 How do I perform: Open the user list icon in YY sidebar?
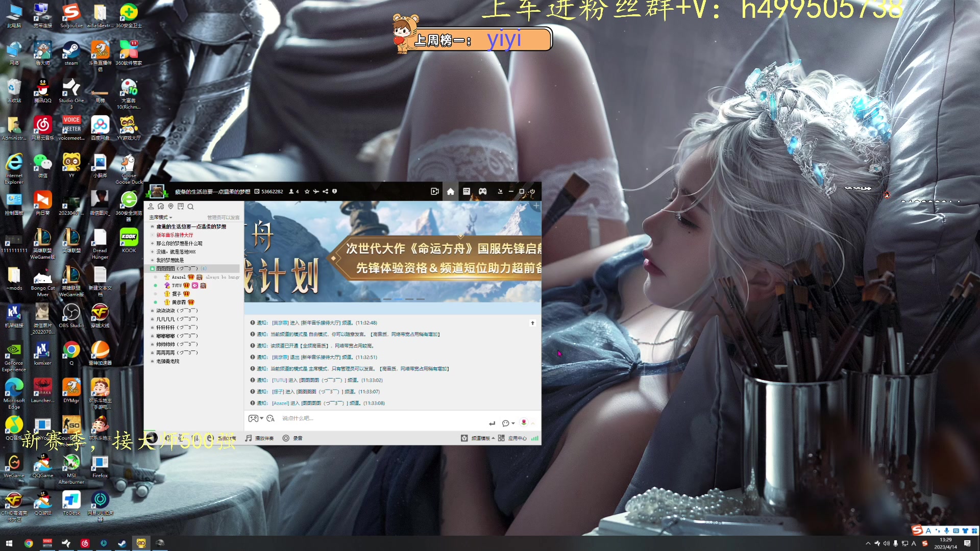(151, 207)
